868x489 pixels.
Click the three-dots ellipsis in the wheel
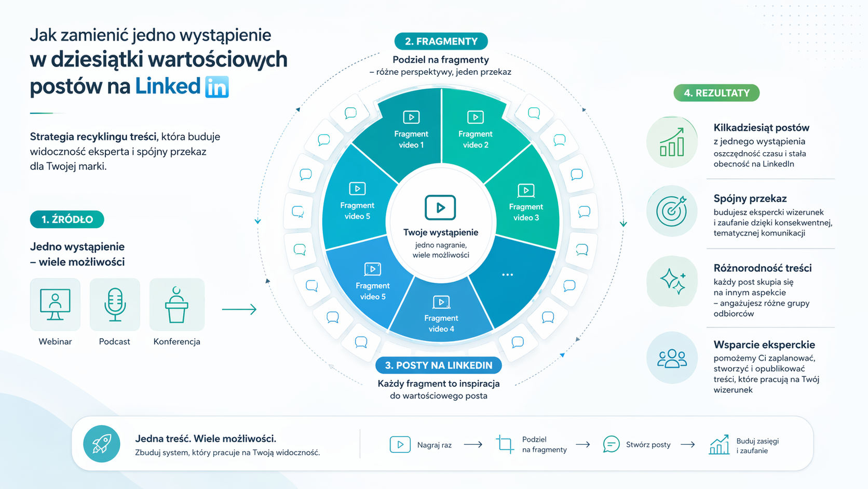tap(507, 274)
